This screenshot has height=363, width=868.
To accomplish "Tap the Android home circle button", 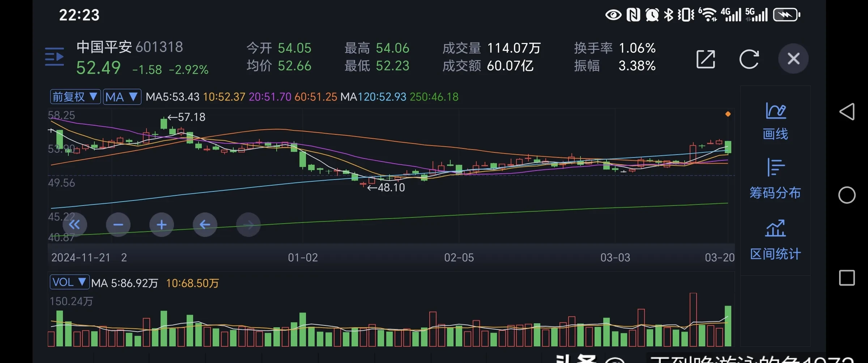I will click(847, 195).
